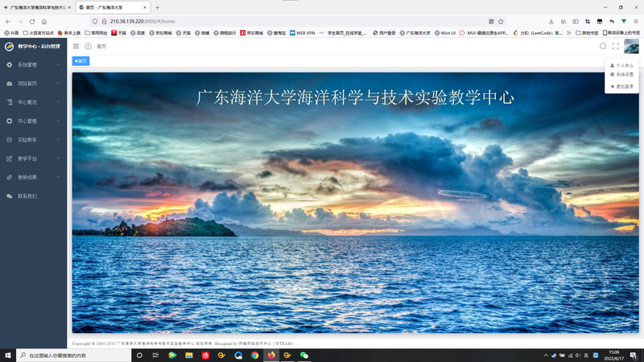
Task: Open the Firefox downloads arrow icon
Action: (x=551, y=22)
